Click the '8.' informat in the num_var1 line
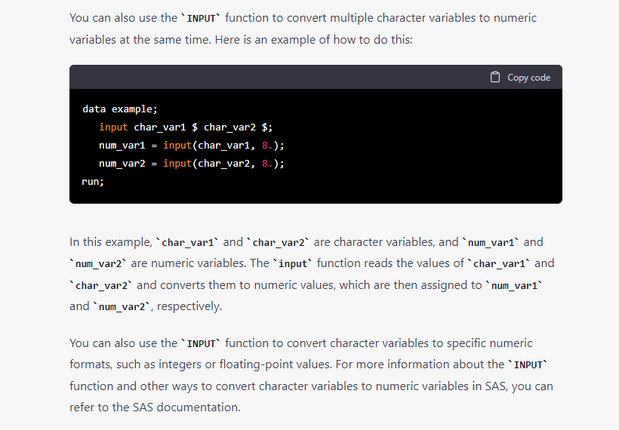This screenshot has width=619, height=430. pos(267,145)
